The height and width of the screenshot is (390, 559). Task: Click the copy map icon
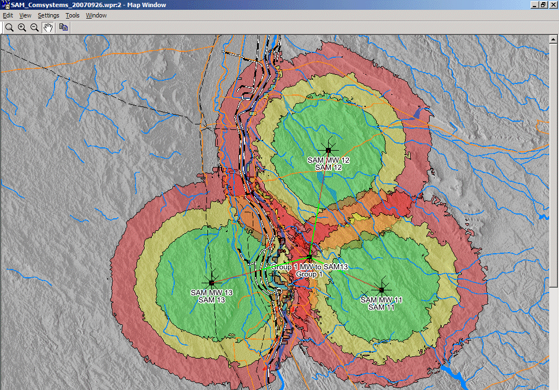click(63, 27)
